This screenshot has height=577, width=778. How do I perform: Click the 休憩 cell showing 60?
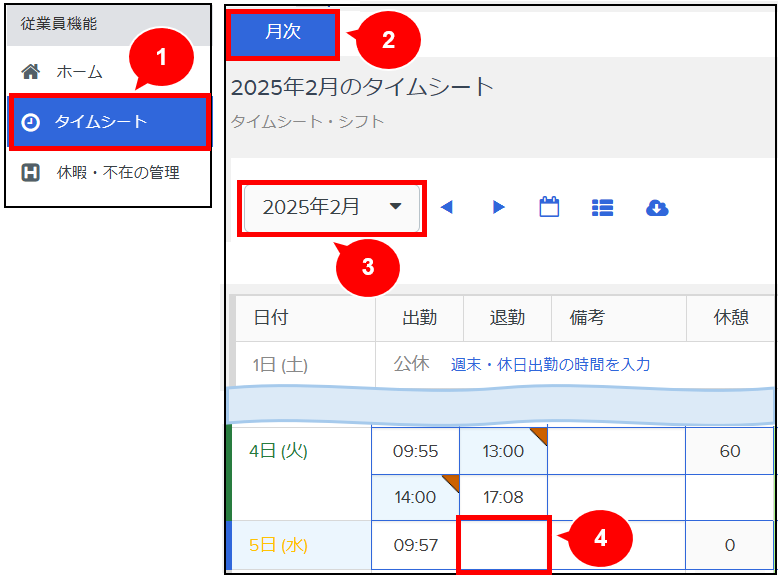tap(729, 451)
